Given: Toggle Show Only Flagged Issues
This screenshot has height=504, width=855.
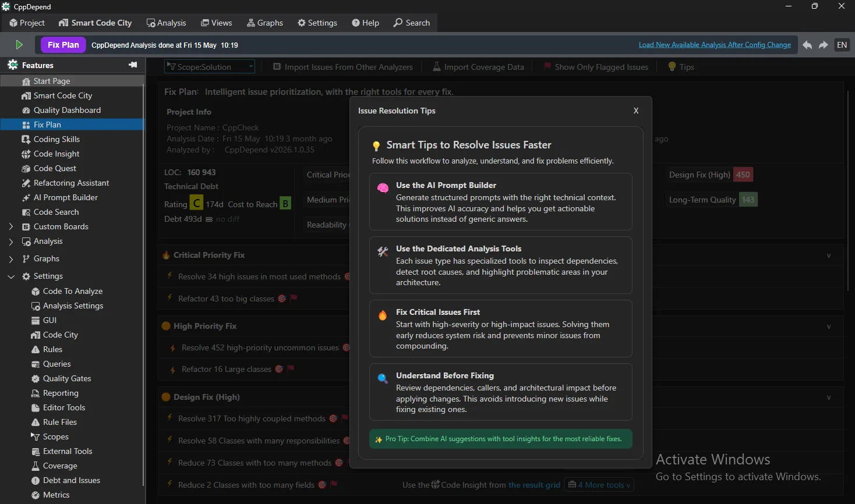Looking at the screenshot, I should [596, 67].
